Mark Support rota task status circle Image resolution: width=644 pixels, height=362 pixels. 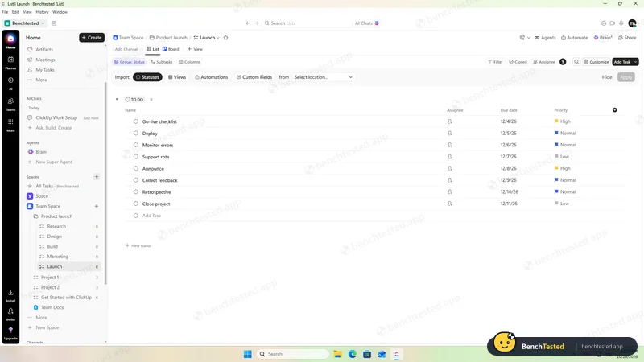[135, 156]
